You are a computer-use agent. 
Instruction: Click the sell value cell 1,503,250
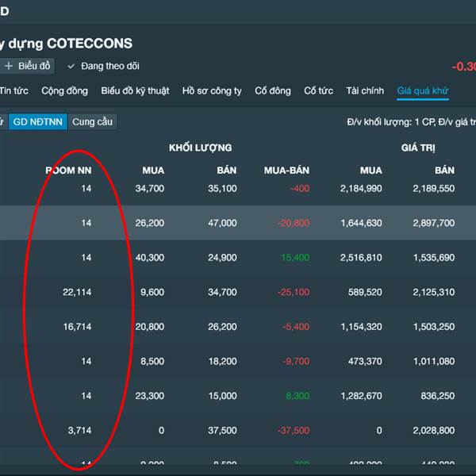coord(434,327)
